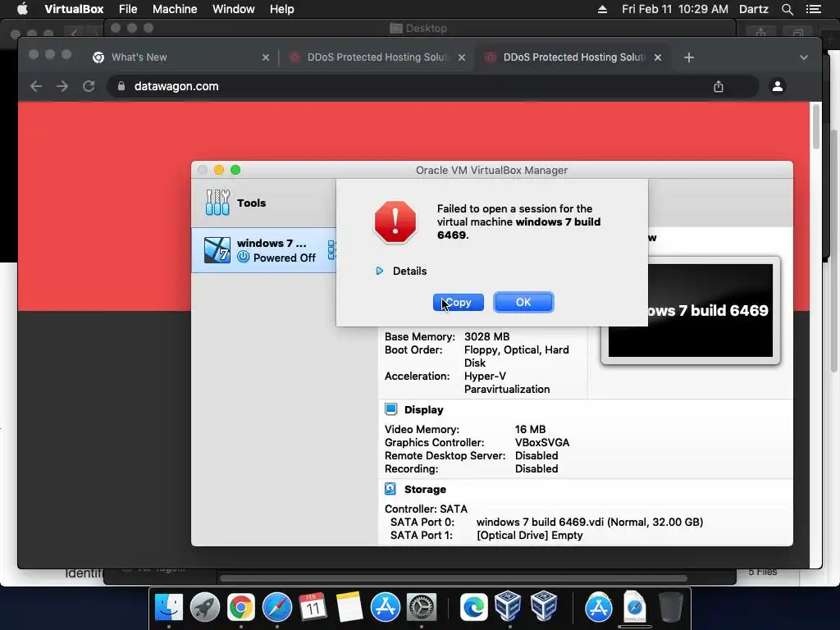840x630 pixels.
Task: Open Calendar from the Dock
Action: tap(313, 606)
